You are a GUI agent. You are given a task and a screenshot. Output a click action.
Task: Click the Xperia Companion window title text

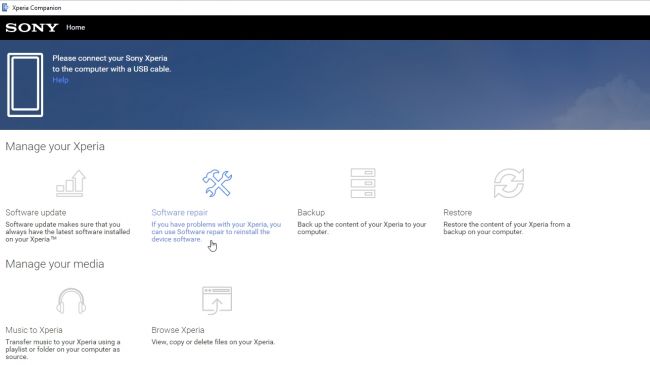click(x=36, y=7)
